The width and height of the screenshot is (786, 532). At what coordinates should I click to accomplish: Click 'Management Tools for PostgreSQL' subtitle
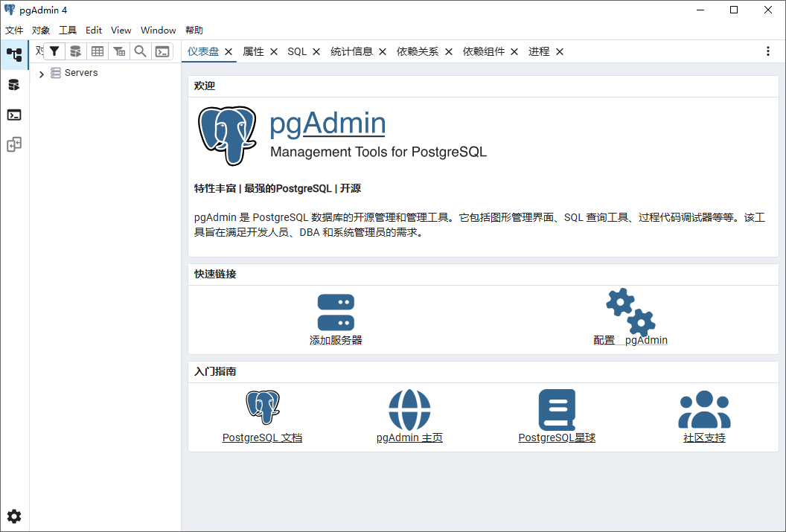click(x=378, y=152)
